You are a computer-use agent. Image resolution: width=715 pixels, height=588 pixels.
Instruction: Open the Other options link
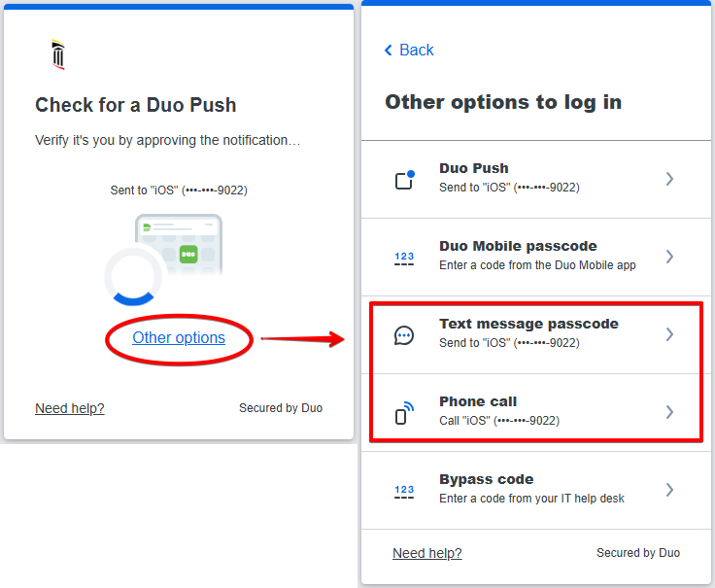tap(179, 338)
